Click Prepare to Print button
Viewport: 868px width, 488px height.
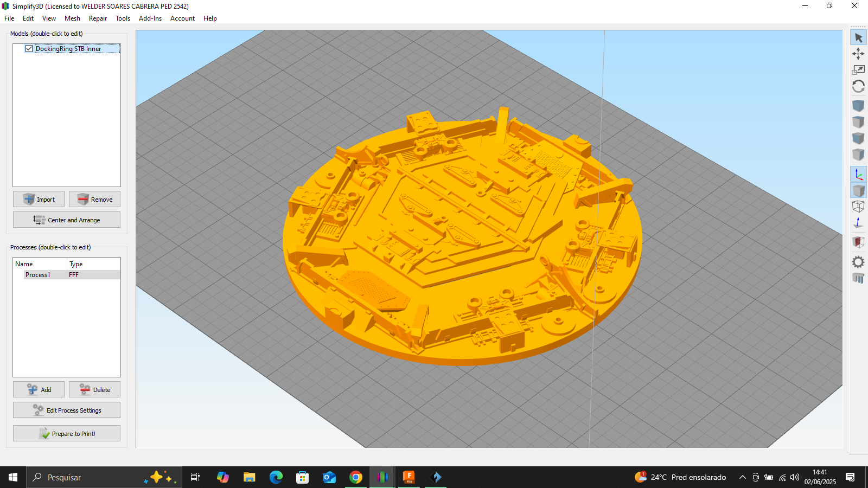click(x=67, y=433)
